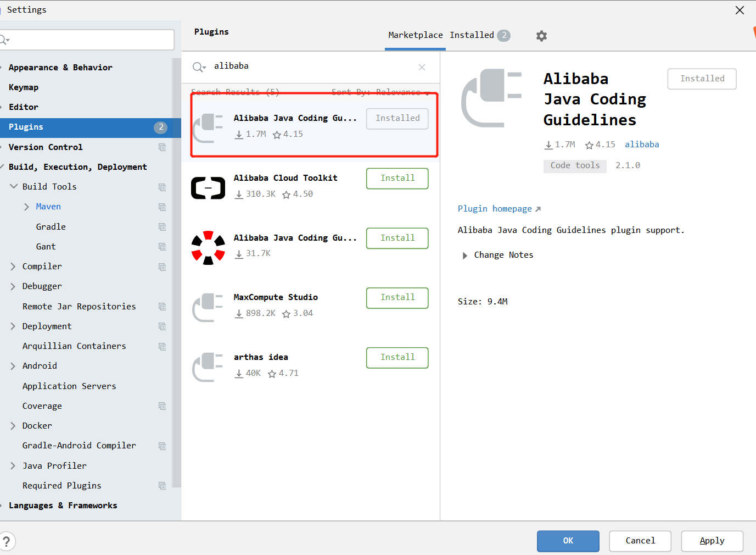This screenshot has height=555, width=756.
Task: Open Languages & Frameworks settings
Action: (63, 506)
